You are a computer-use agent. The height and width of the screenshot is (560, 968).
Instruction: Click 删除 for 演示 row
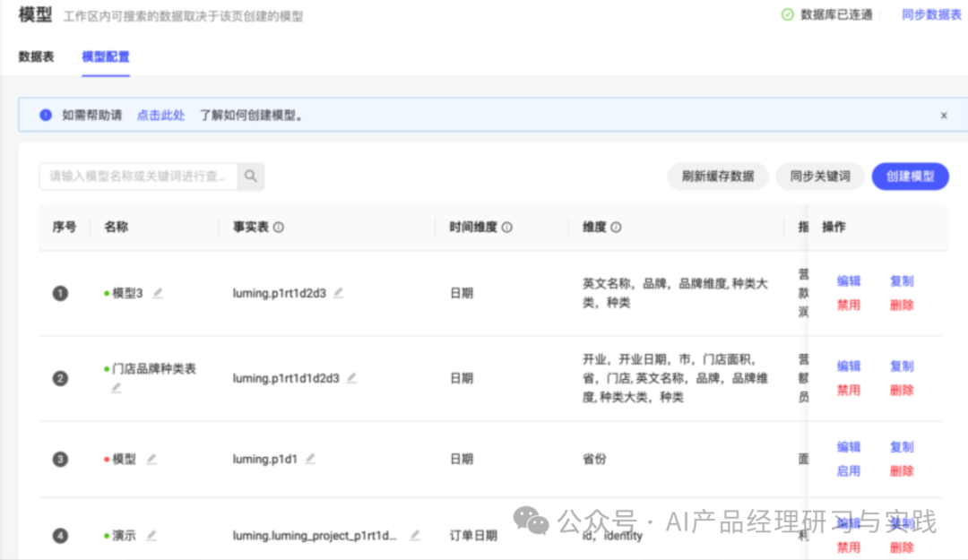click(x=902, y=547)
